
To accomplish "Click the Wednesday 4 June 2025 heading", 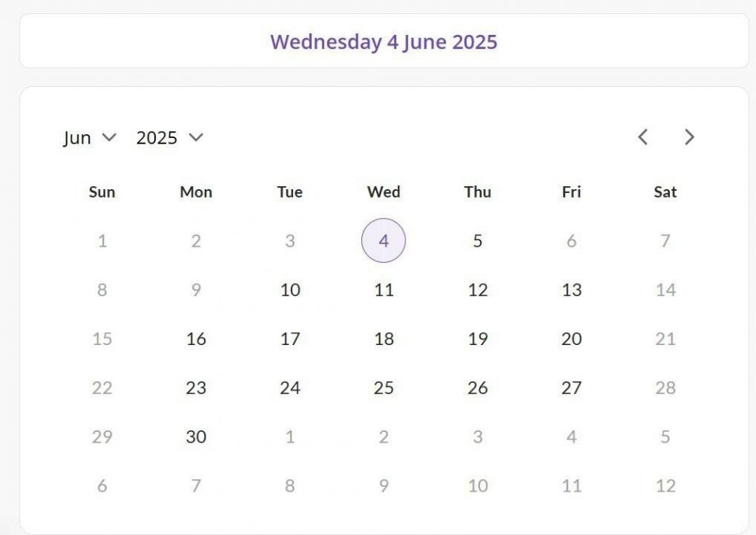I will 383,41.
